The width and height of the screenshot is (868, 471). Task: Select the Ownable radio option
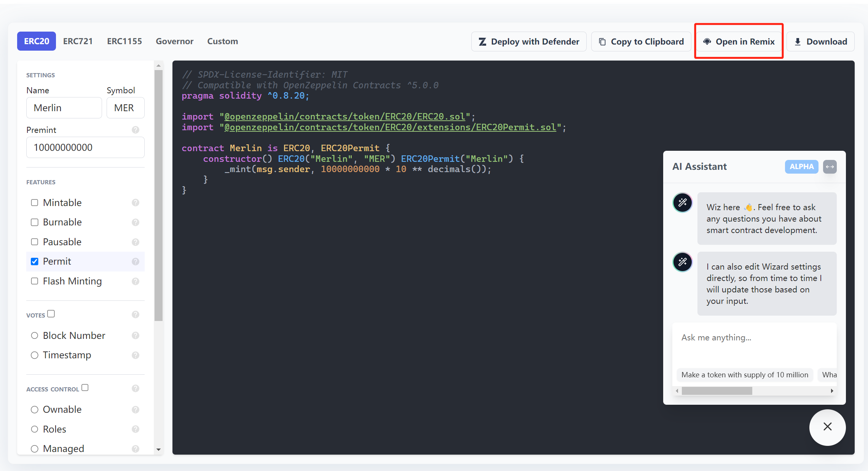click(x=35, y=409)
